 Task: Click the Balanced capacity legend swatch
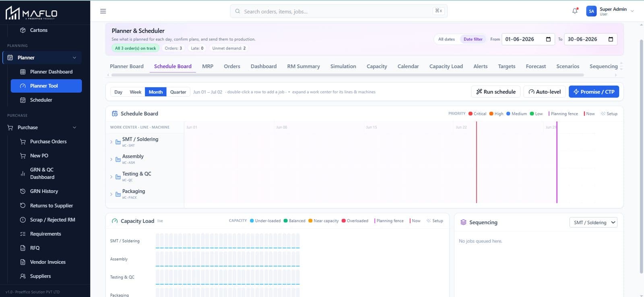[x=286, y=221]
